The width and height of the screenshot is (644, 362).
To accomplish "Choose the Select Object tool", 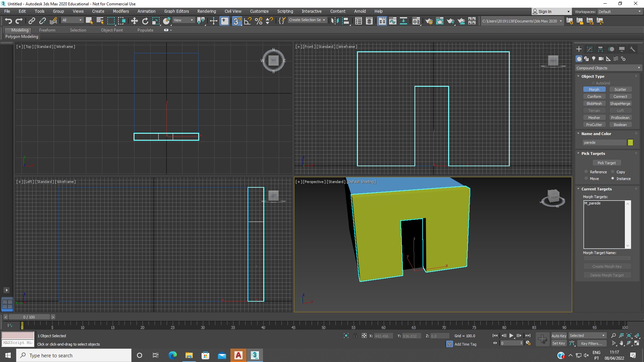I will (89, 21).
